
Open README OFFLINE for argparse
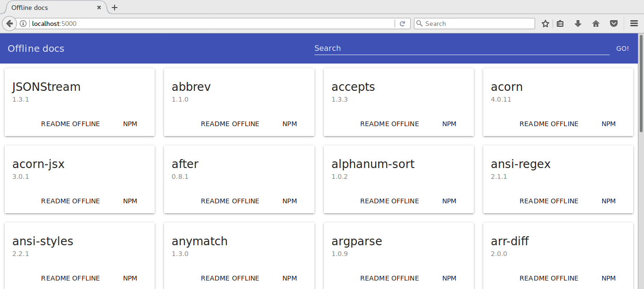coord(389,278)
